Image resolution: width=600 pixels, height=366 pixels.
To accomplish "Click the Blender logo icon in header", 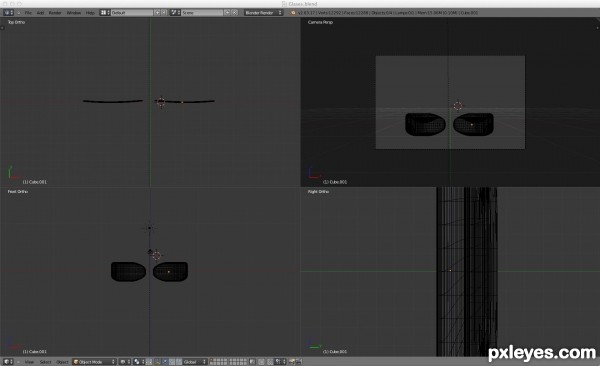I will [293, 13].
